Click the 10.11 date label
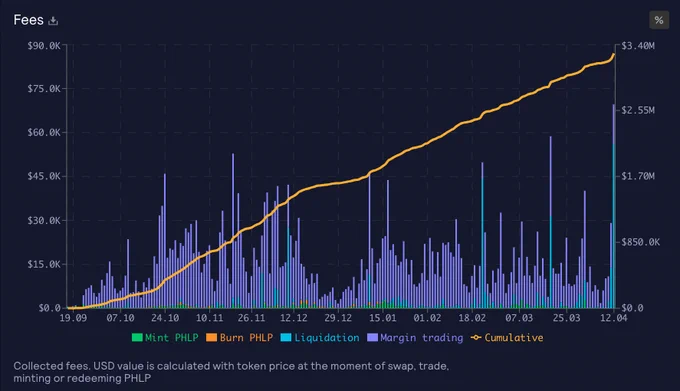 [x=209, y=318]
